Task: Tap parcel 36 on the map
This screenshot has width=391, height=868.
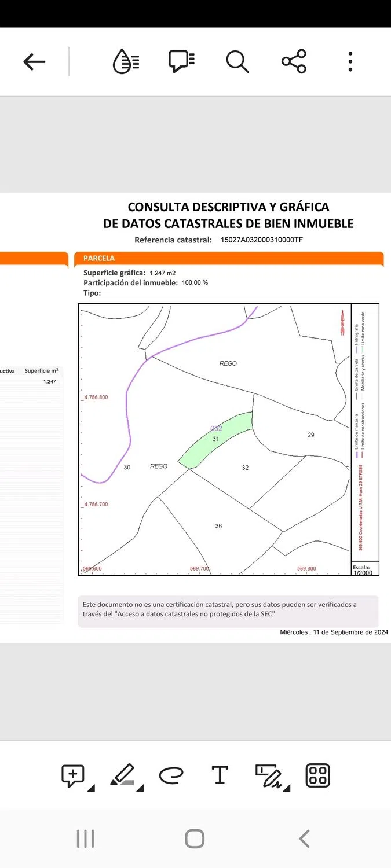Action: (218, 526)
